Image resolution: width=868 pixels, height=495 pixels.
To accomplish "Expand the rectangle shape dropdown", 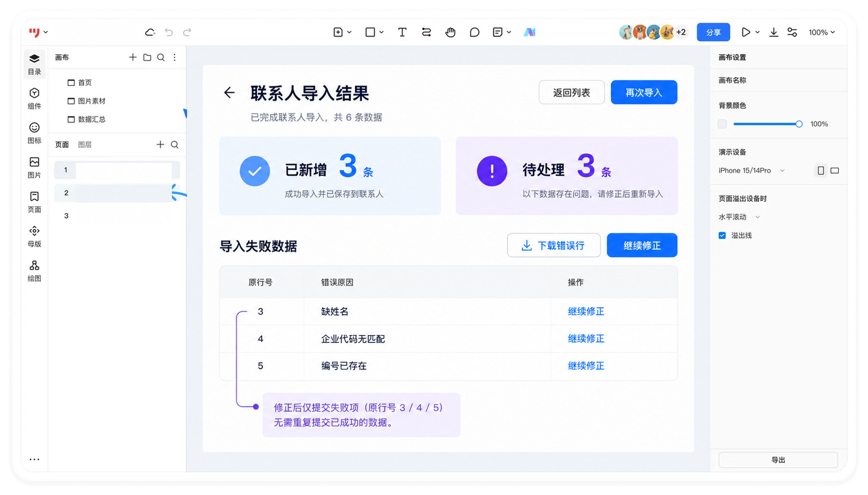I will (382, 32).
